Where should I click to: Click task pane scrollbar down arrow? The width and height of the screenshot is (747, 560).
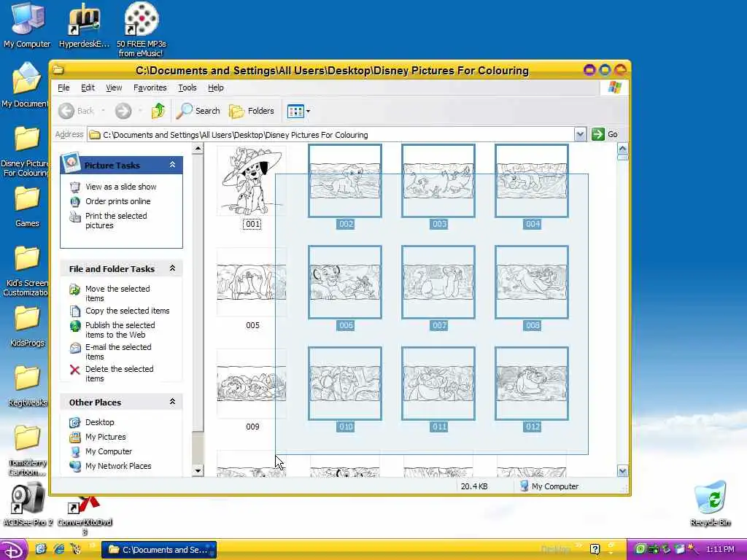click(198, 471)
